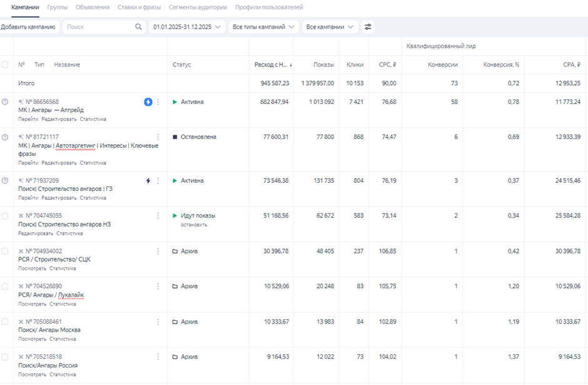Screen dimensions: 588x385
Task: Open three-dot menu for campaign 704745055
Action: click(158, 216)
